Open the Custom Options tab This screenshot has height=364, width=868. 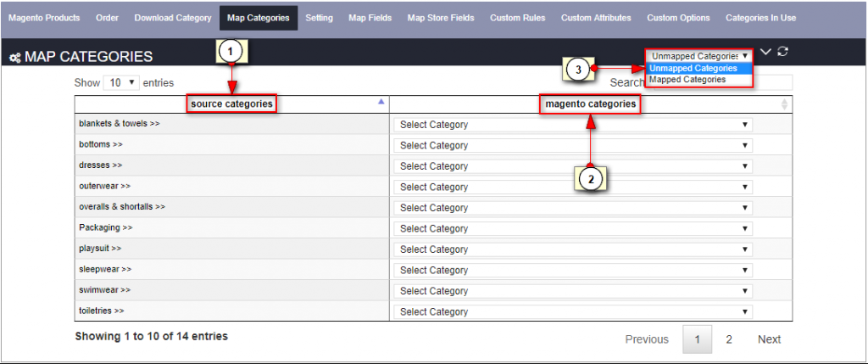679,18
